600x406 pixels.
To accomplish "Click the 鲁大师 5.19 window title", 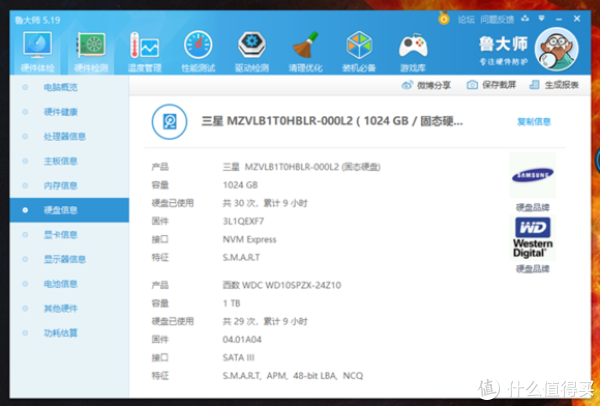I will pos(38,20).
